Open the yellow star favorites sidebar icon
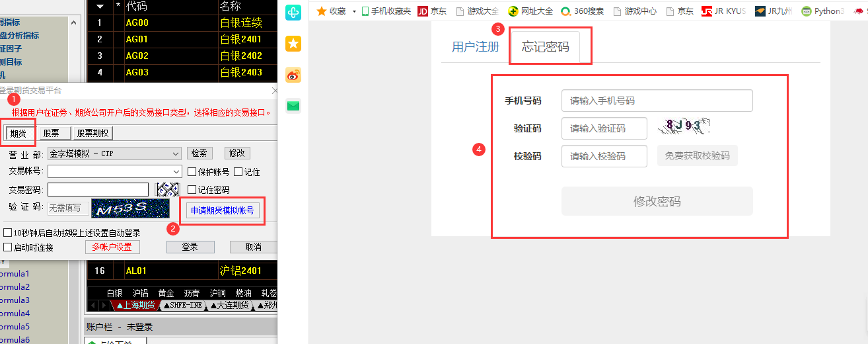 tap(293, 44)
